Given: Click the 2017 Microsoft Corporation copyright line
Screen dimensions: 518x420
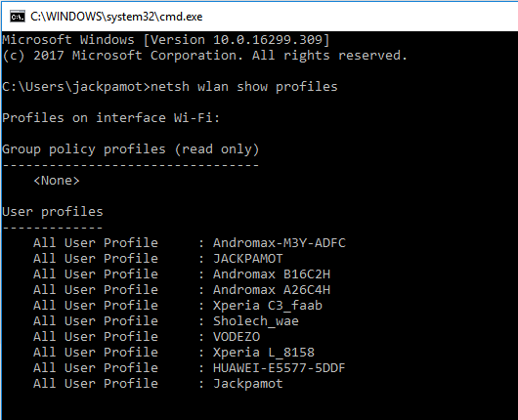Looking at the screenshot, I should [x=205, y=56].
